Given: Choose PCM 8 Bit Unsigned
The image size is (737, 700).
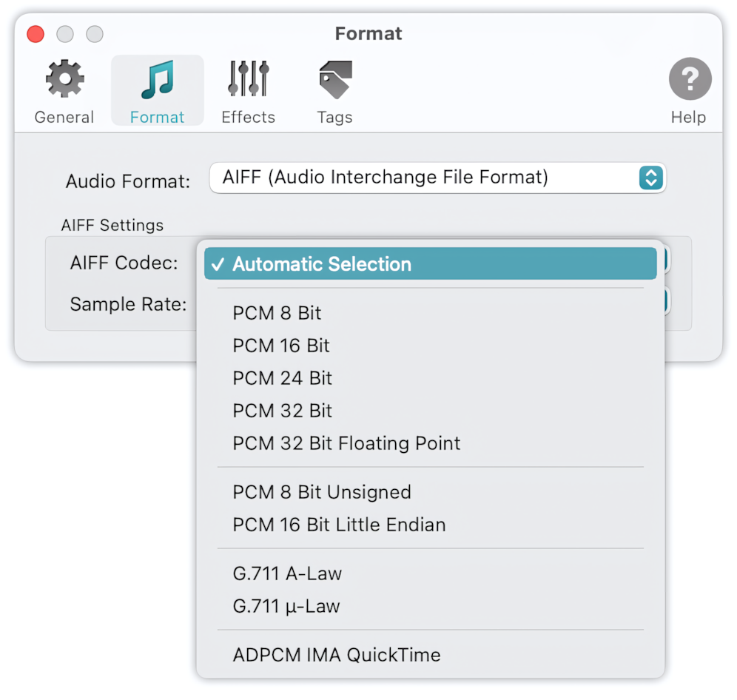Looking at the screenshot, I should [430, 492].
